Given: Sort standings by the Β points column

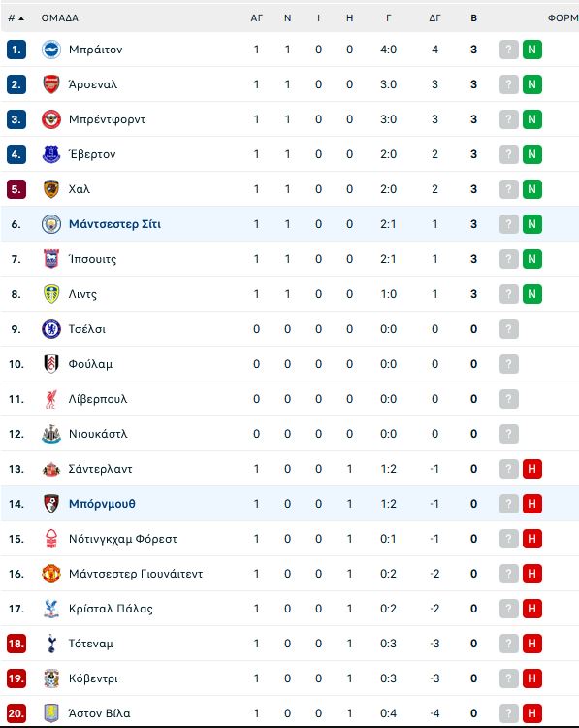Looking at the screenshot, I should click(x=473, y=18).
